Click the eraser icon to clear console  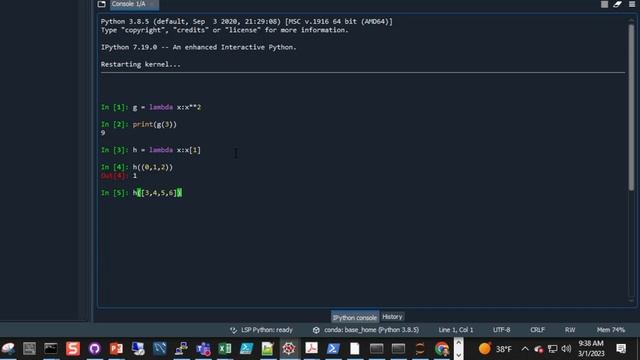pos(617,4)
